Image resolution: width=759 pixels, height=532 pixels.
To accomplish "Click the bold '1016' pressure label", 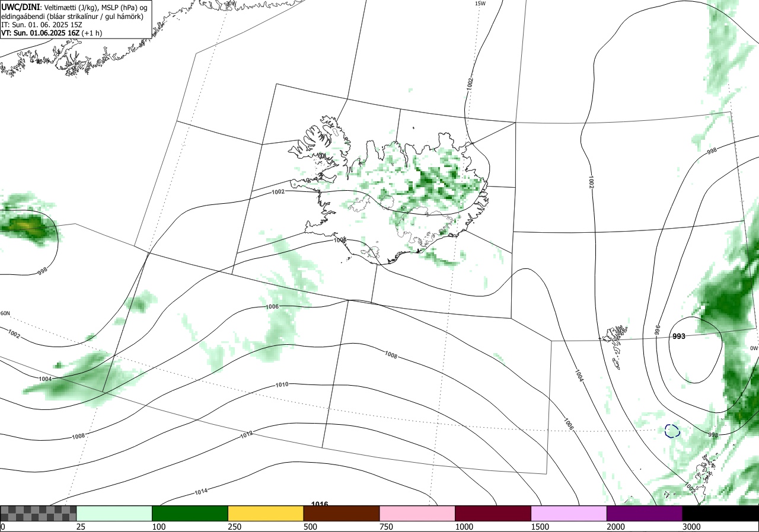I will (x=320, y=504).
